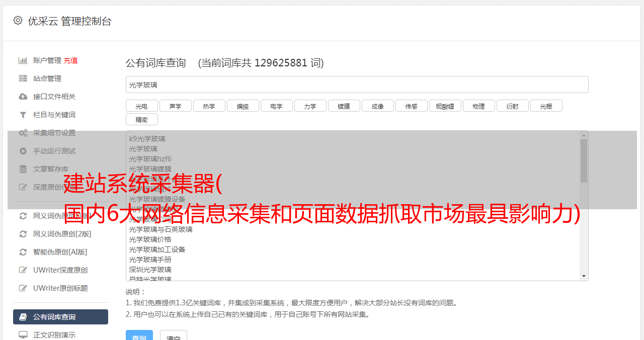The image size is (644, 340).
Task: Click the results list scrollbar down arrow
Action: [x=584, y=276]
